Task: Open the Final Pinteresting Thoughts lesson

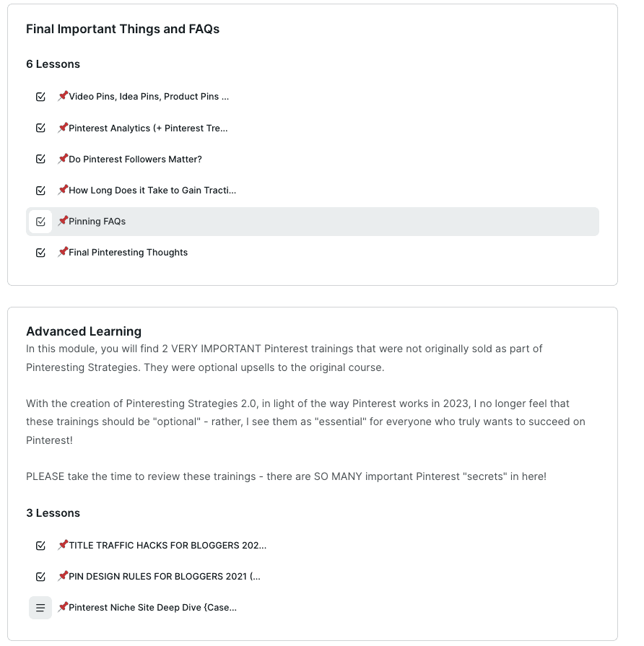Action: point(126,252)
